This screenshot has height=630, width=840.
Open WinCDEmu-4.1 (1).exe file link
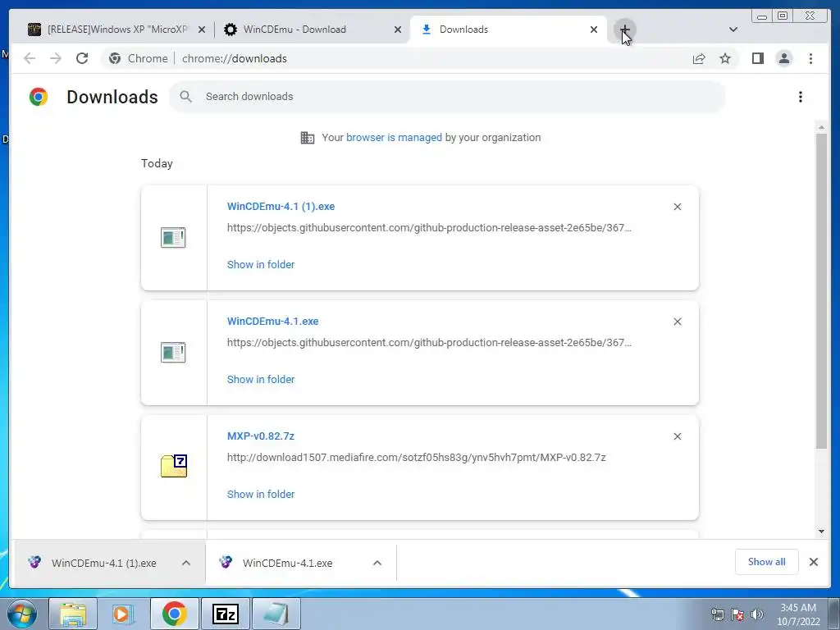tap(281, 206)
